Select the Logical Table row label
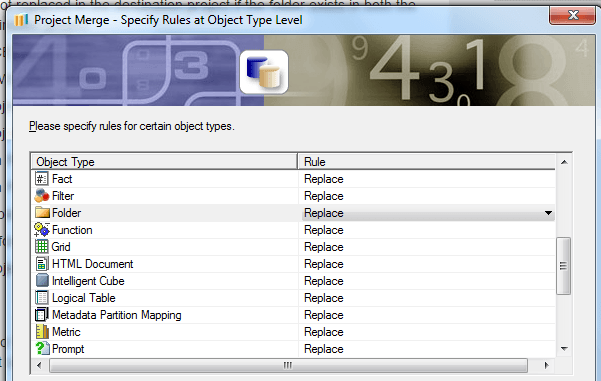Image resolution: width=601 pixels, height=381 pixels. [84, 298]
